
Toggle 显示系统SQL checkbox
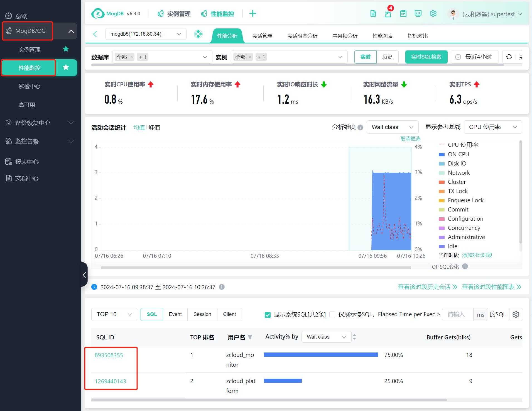[268, 315]
